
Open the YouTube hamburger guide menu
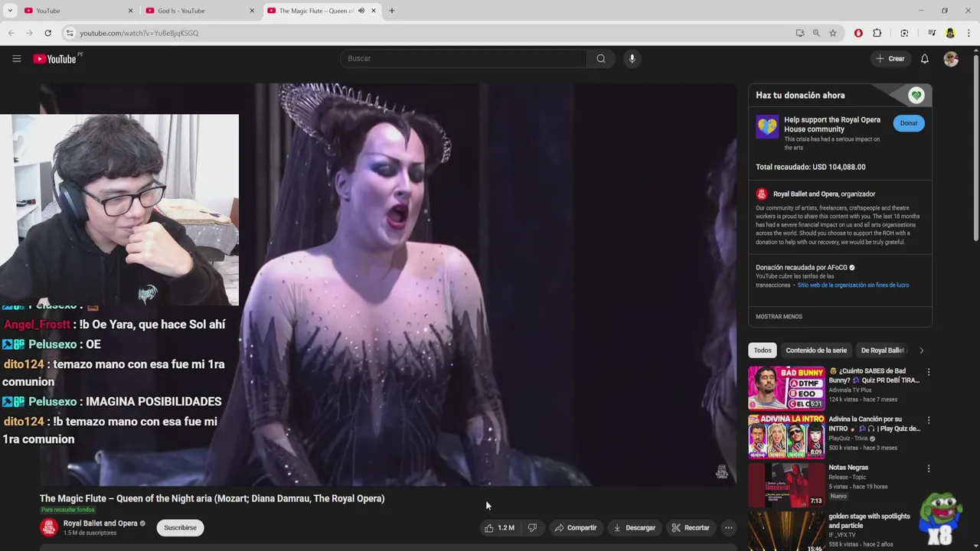tap(16, 58)
